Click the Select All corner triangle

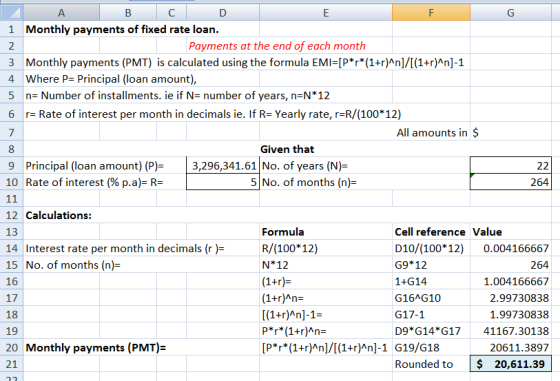12,13
